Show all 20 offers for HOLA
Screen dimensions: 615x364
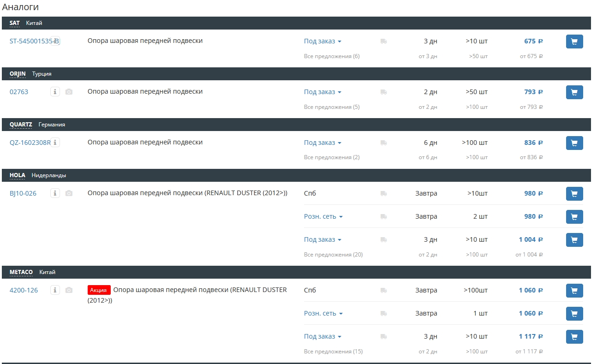(333, 255)
